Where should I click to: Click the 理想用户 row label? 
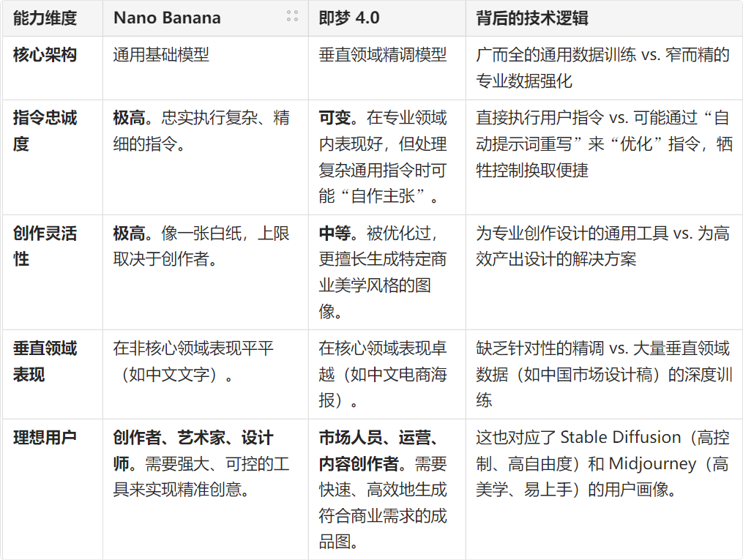(x=53, y=489)
